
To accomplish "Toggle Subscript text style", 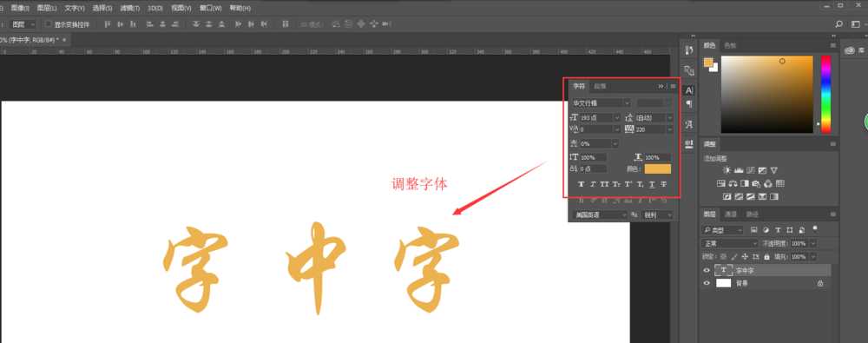I will point(640,184).
